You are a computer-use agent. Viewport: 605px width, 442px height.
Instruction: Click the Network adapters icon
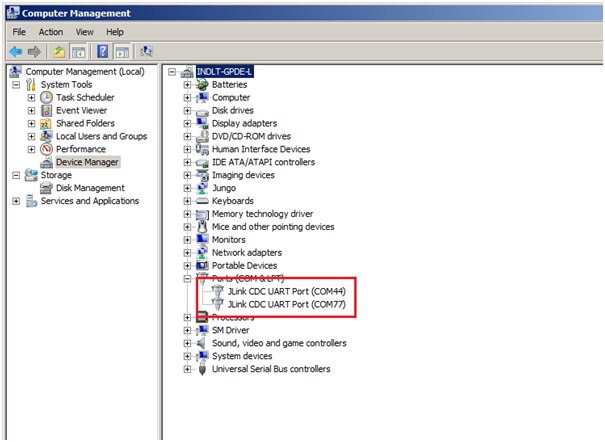[x=202, y=253]
